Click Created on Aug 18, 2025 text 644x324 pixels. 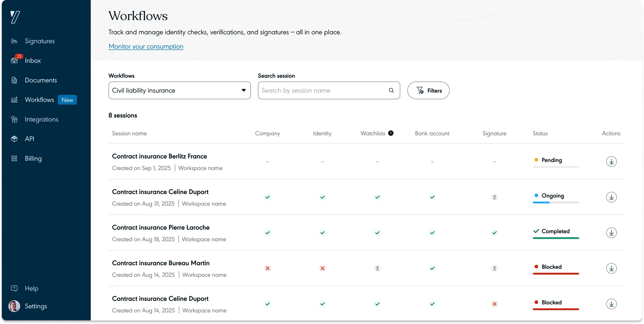tap(143, 239)
